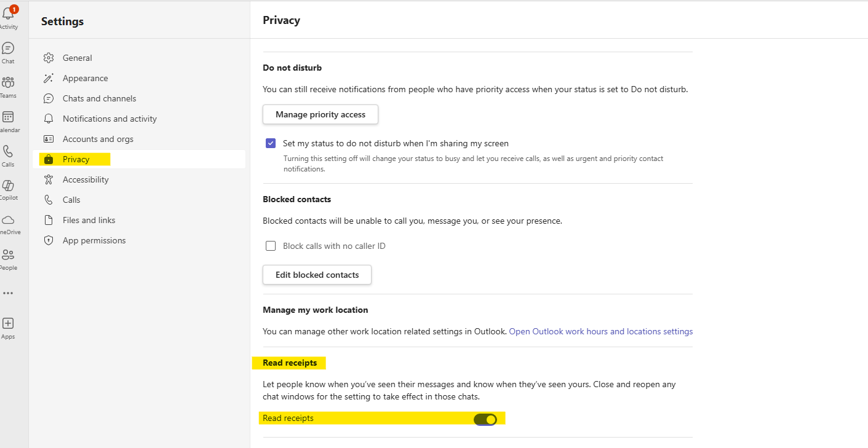
Task: Open the OneDrive cloud icon
Action: [8, 220]
